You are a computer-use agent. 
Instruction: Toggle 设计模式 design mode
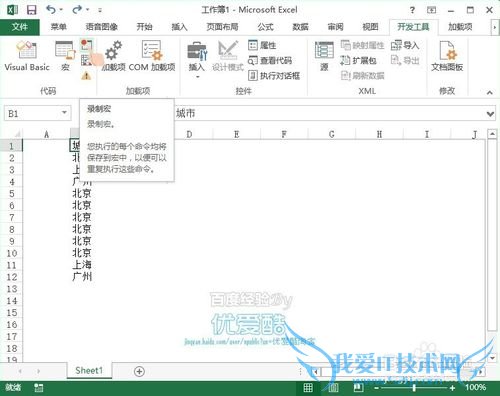pyautogui.click(x=228, y=55)
